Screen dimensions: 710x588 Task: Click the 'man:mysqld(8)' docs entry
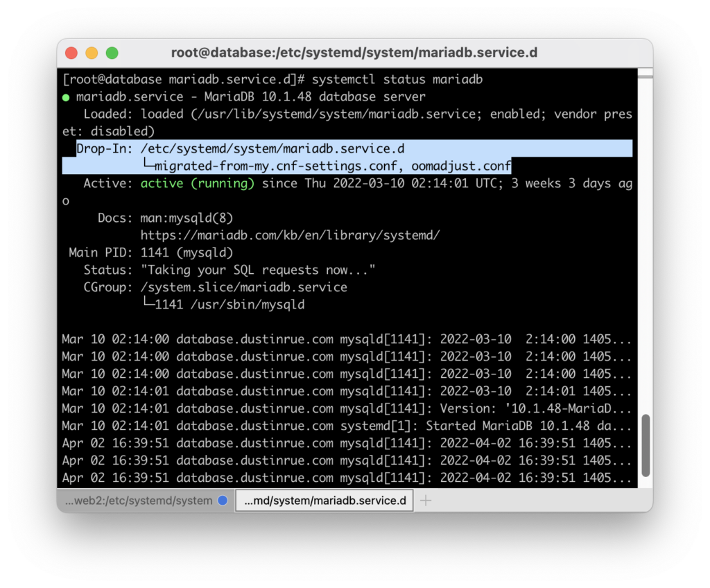[x=187, y=218]
